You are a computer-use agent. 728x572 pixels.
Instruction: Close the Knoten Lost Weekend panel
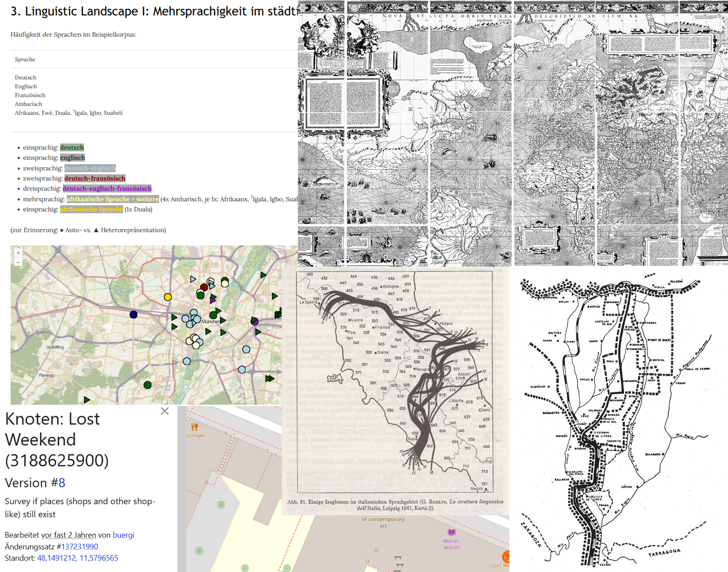pyautogui.click(x=164, y=411)
